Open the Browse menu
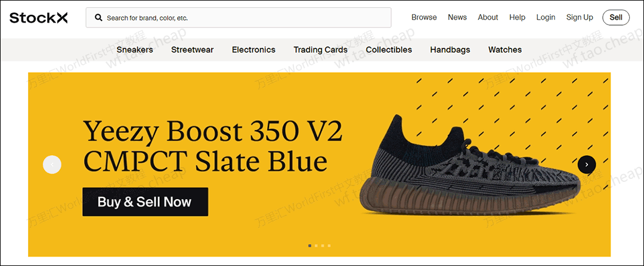644x266 pixels. click(x=424, y=17)
